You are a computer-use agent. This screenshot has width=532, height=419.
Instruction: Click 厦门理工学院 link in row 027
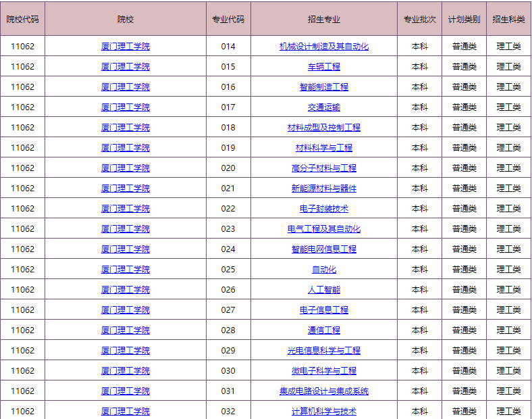tap(125, 310)
